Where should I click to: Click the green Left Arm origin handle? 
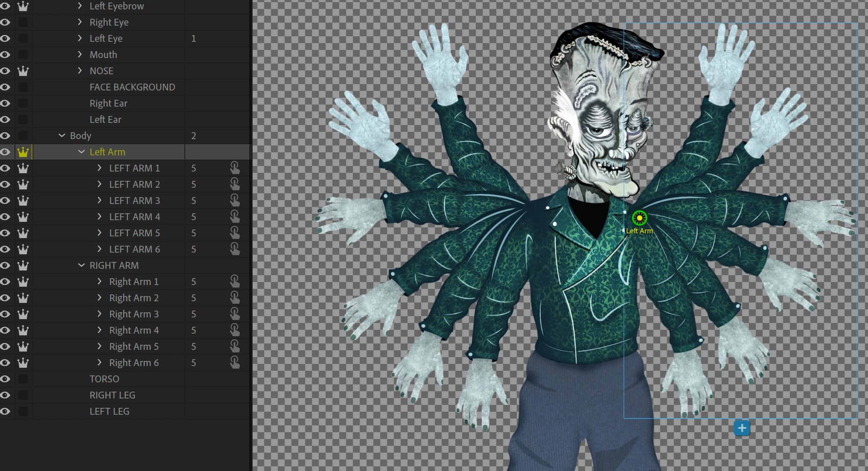639,218
